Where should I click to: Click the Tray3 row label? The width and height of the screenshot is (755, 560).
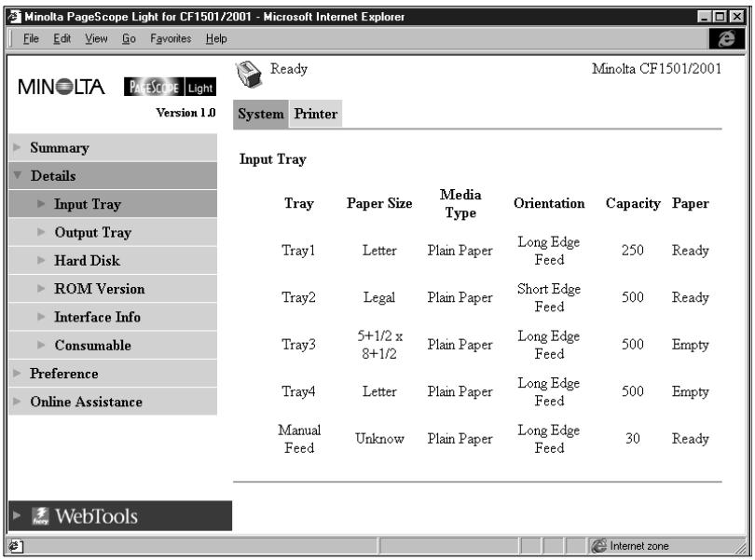tap(298, 344)
